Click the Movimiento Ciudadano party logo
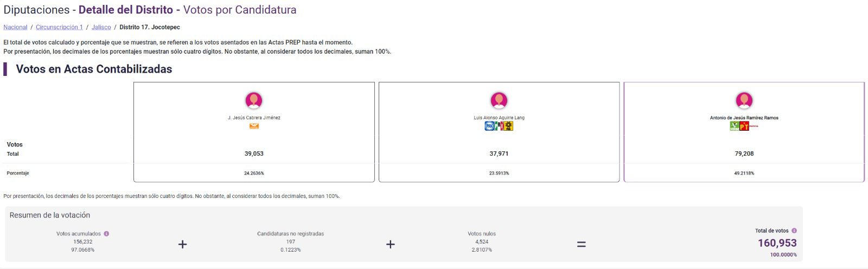The width and height of the screenshot is (868, 269). click(254, 126)
